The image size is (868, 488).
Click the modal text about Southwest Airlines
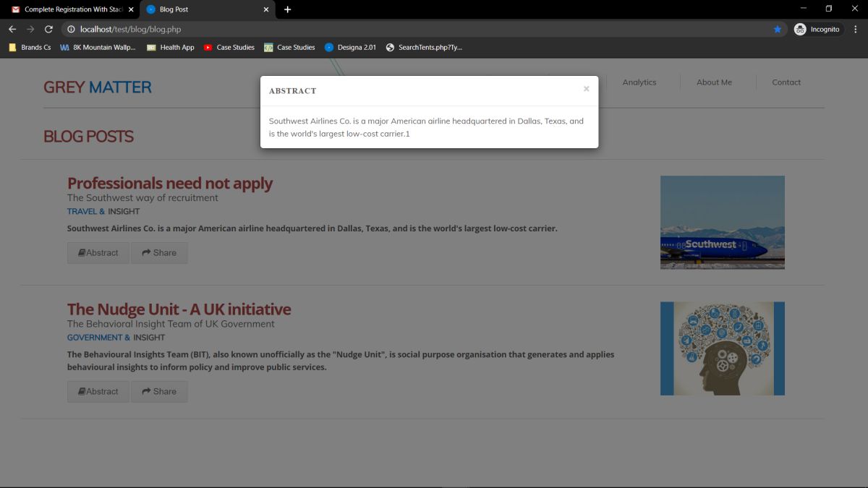point(426,127)
